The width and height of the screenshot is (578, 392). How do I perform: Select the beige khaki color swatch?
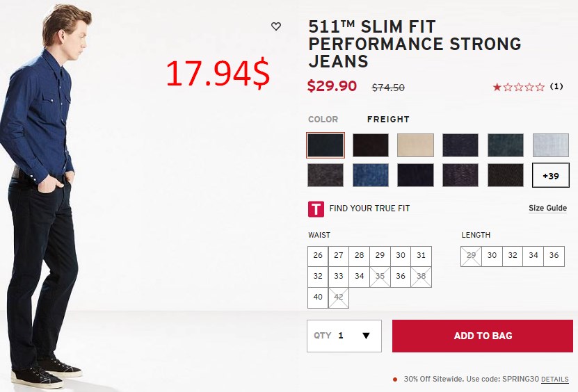click(415, 145)
